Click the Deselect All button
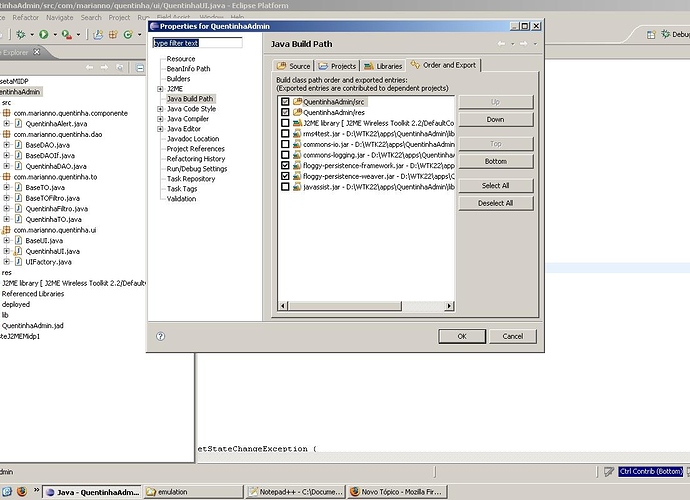The width and height of the screenshot is (690, 500). coord(496,203)
